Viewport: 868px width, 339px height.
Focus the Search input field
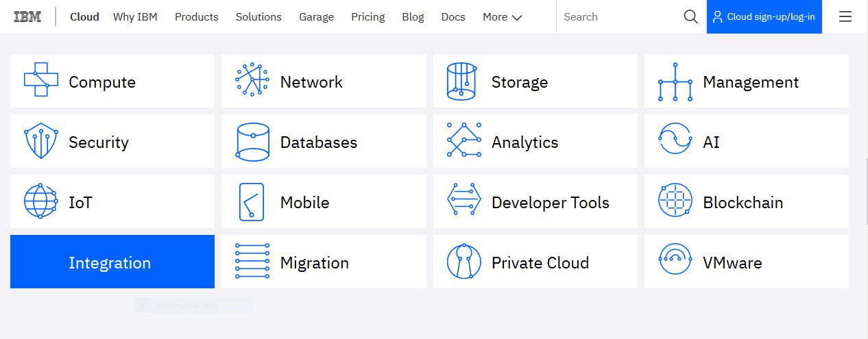(617, 17)
